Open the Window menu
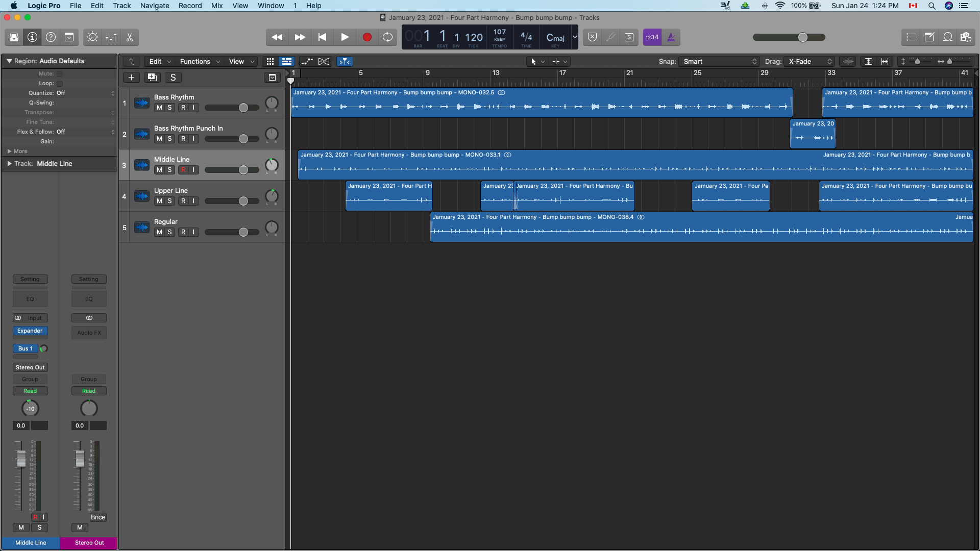Viewport: 980px width, 551px height. [x=271, y=6]
